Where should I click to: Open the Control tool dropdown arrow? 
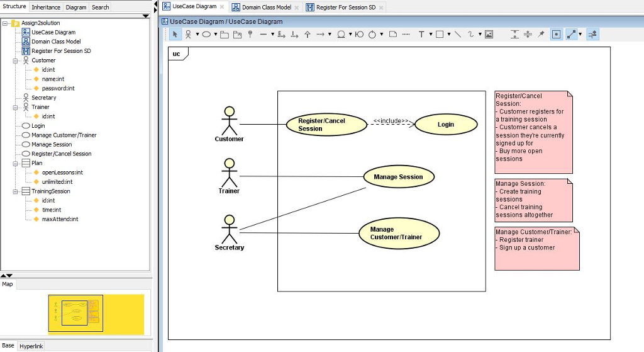(x=382, y=35)
